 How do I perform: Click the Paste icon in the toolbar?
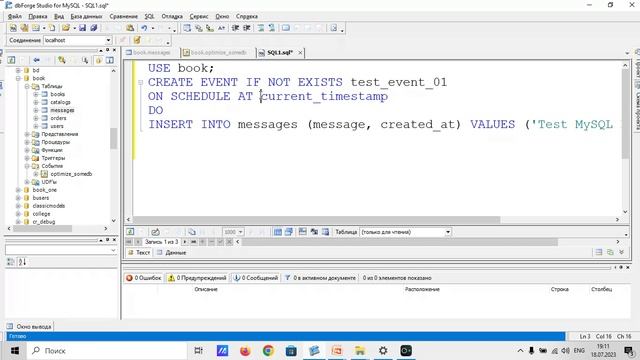tap(130, 28)
